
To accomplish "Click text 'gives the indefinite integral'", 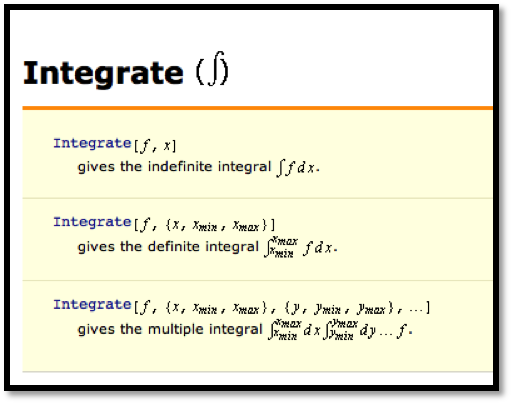I will (174, 167).
